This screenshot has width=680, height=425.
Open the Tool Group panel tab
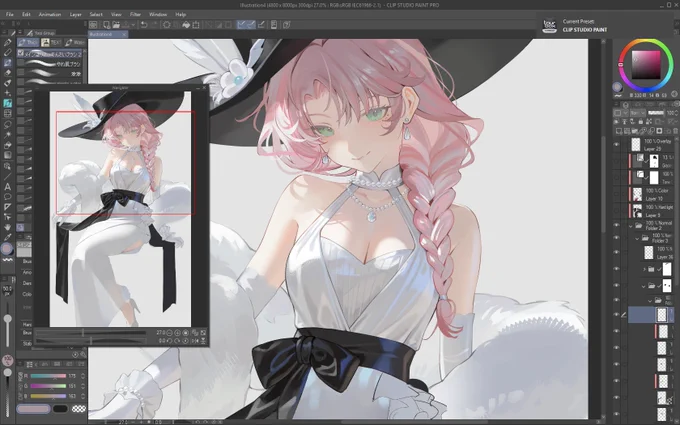point(40,33)
